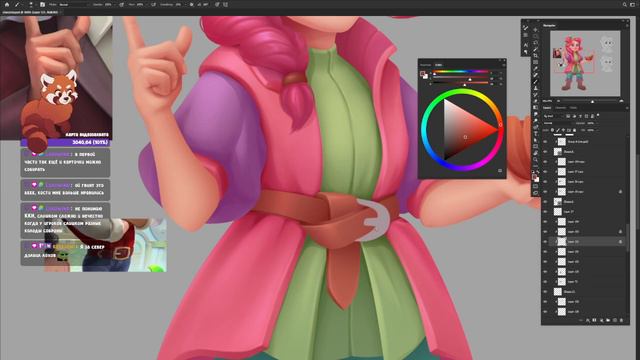This screenshot has width=640, height=360.
Task: Select the Clone Stamp tool
Action: pyautogui.click(x=535, y=88)
